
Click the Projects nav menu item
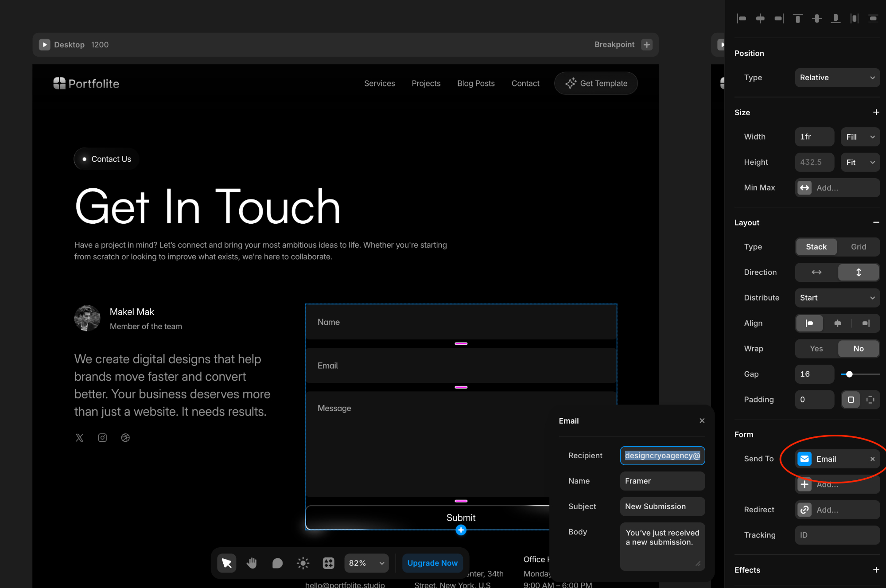pos(426,83)
